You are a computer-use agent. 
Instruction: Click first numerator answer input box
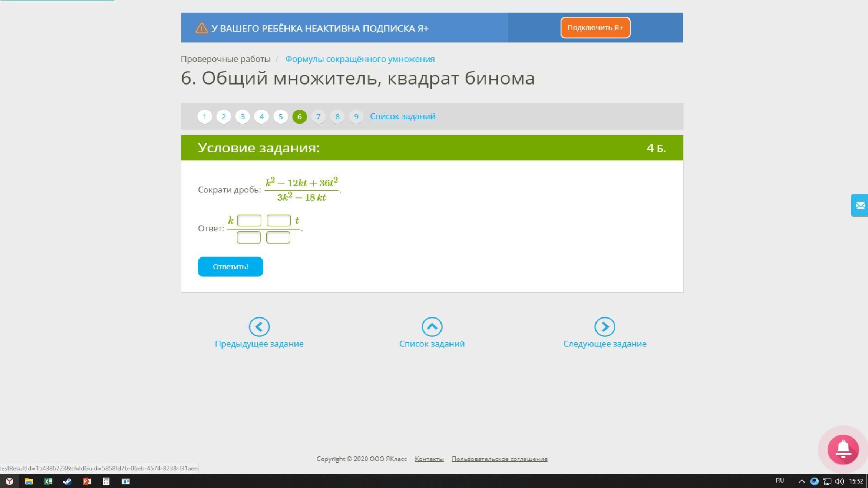(x=249, y=221)
